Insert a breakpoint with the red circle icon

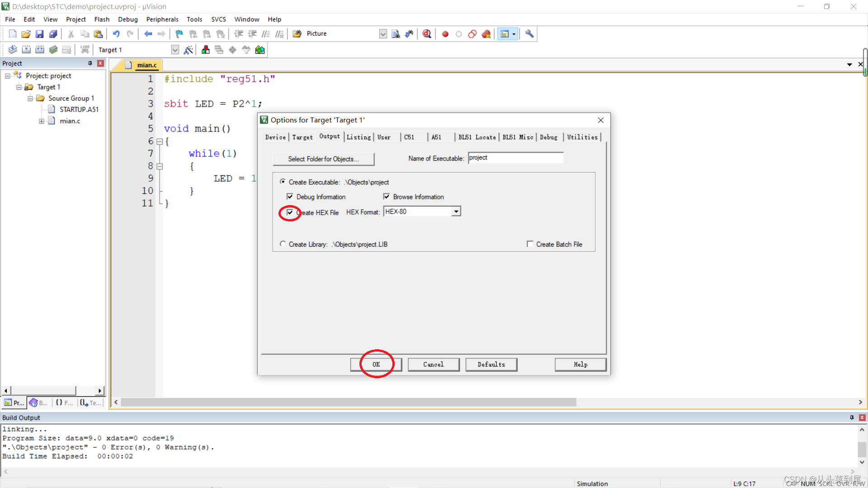(445, 34)
